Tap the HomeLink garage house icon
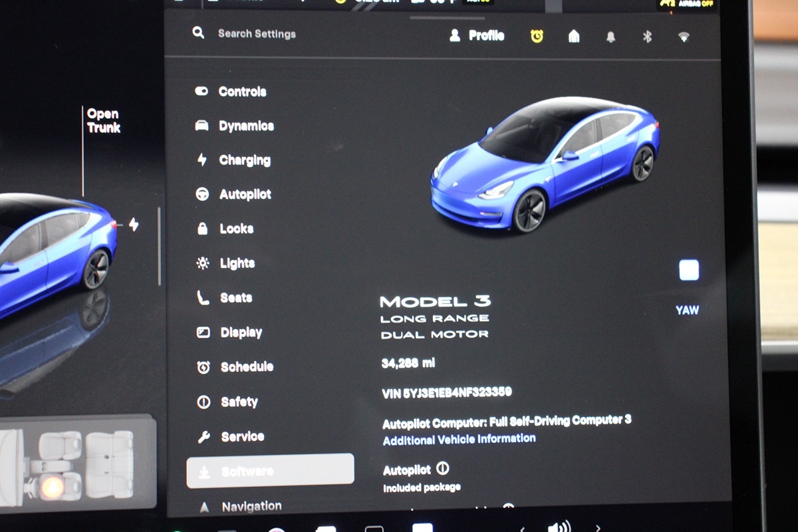798x532 pixels. coord(574,37)
